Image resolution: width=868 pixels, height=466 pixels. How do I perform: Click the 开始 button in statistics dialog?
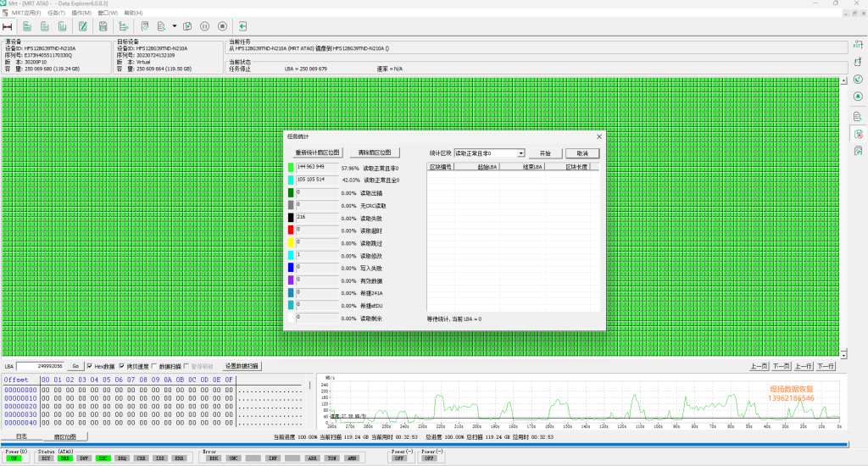[545, 153]
